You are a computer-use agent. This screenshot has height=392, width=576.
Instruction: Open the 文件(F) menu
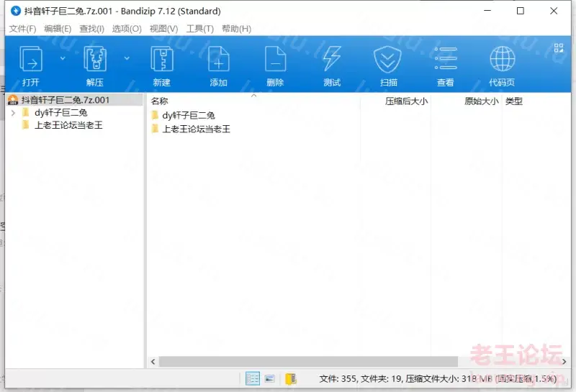pos(22,29)
